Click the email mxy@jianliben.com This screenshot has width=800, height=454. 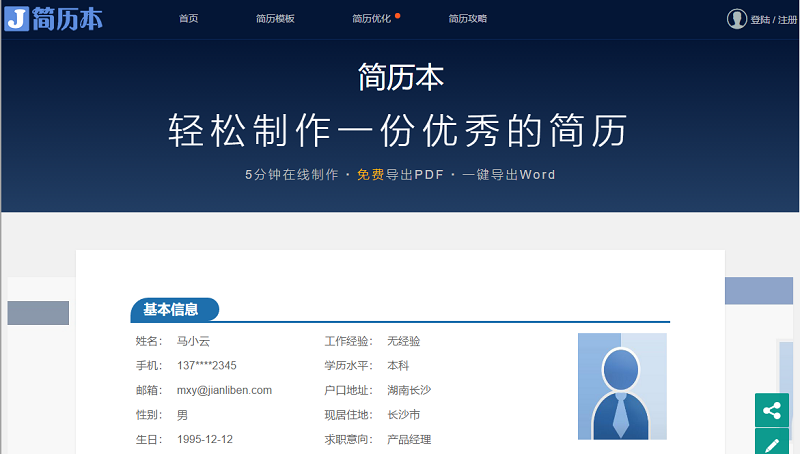click(224, 390)
